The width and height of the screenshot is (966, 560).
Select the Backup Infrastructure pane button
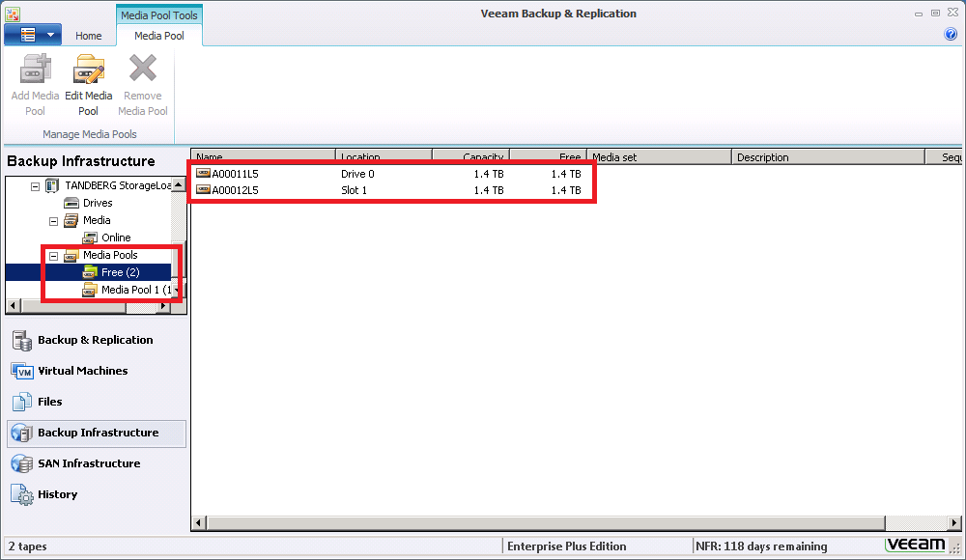coord(97,433)
